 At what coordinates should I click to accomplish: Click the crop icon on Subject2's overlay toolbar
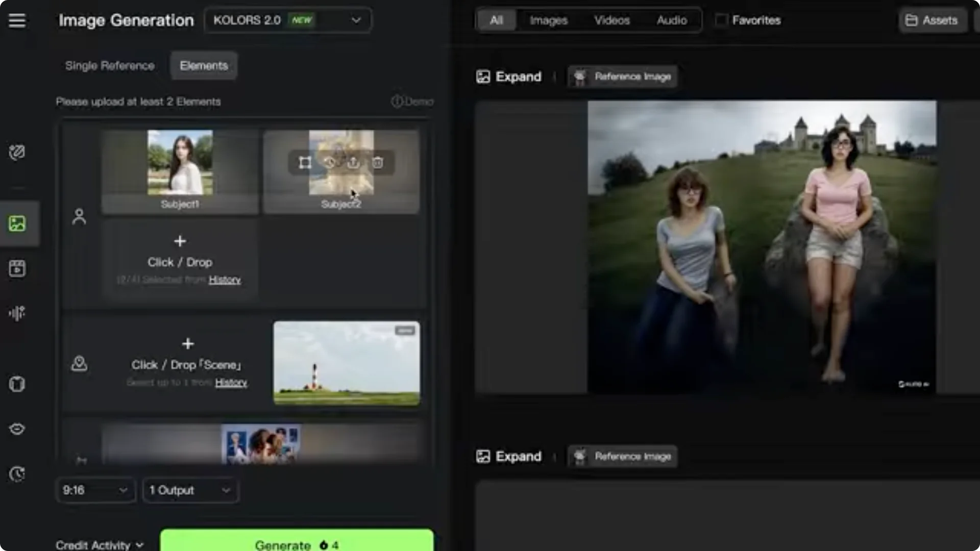[x=305, y=163]
